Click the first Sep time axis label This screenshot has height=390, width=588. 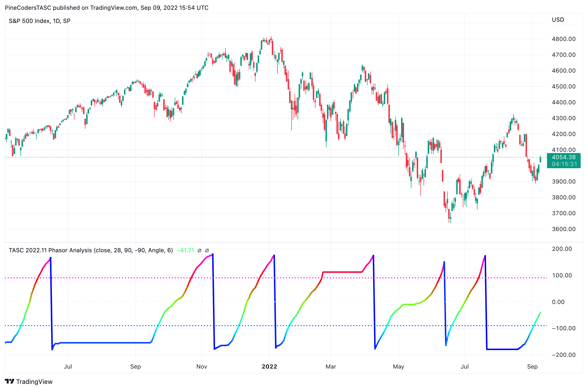136,367
